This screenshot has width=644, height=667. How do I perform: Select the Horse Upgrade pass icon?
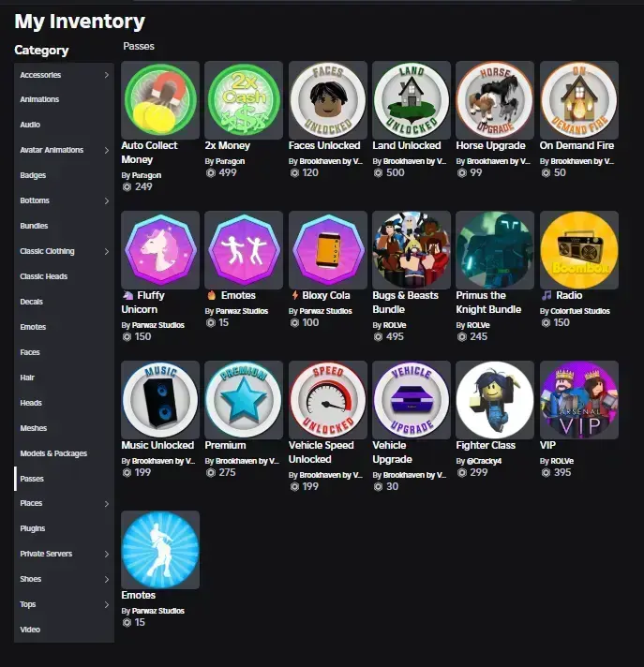click(x=495, y=100)
